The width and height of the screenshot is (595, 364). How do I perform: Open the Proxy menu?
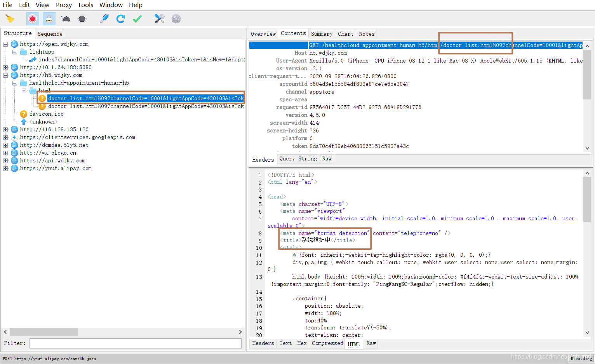click(64, 5)
